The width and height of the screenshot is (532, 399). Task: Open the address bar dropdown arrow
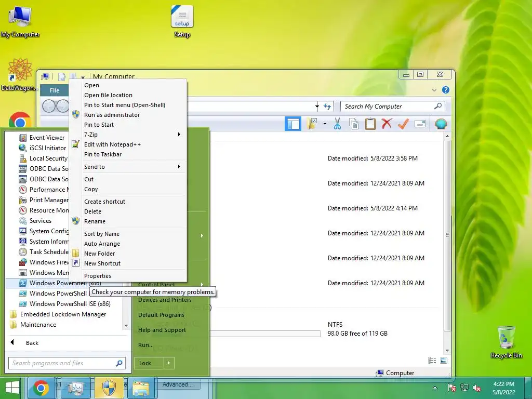click(x=317, y=106)
